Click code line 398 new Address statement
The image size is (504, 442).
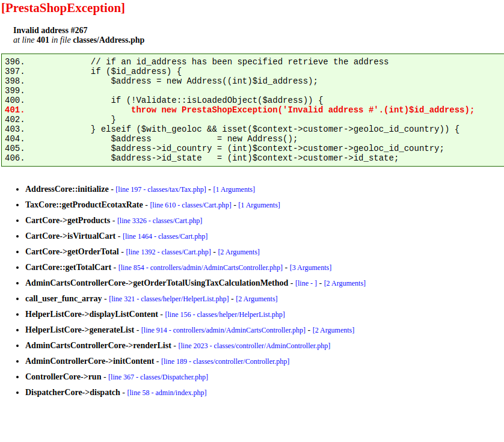[x=214, y=81]
